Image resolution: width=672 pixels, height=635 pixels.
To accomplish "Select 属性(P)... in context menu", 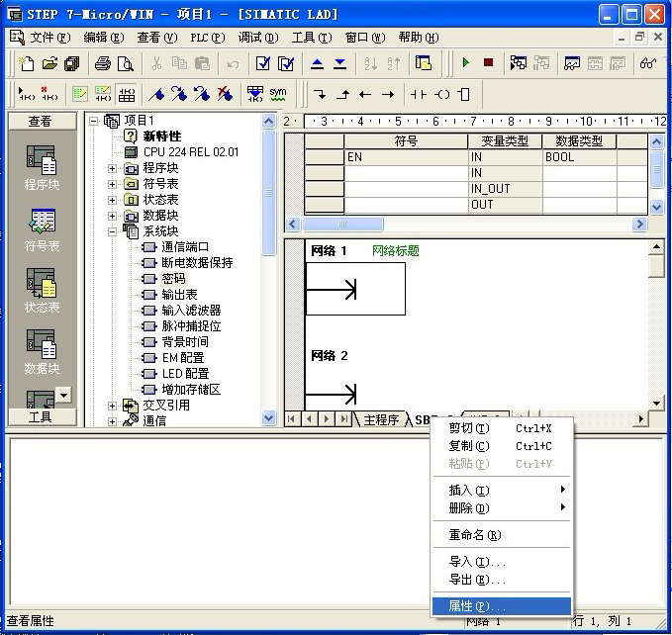I will (x=502, y=606).
